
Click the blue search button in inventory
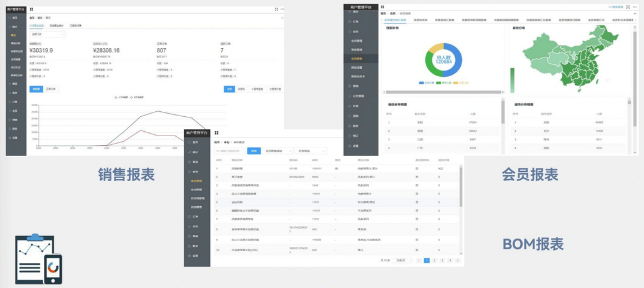[254, 151]
